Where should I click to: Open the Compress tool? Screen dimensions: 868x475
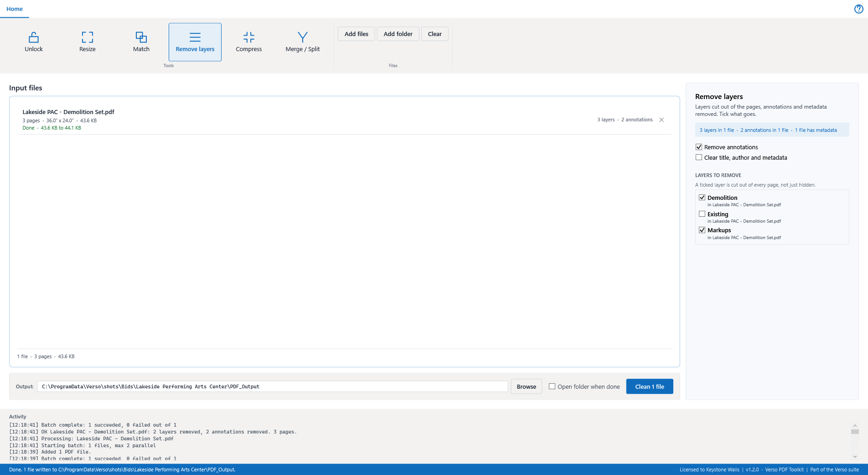(x=249, y=42)
